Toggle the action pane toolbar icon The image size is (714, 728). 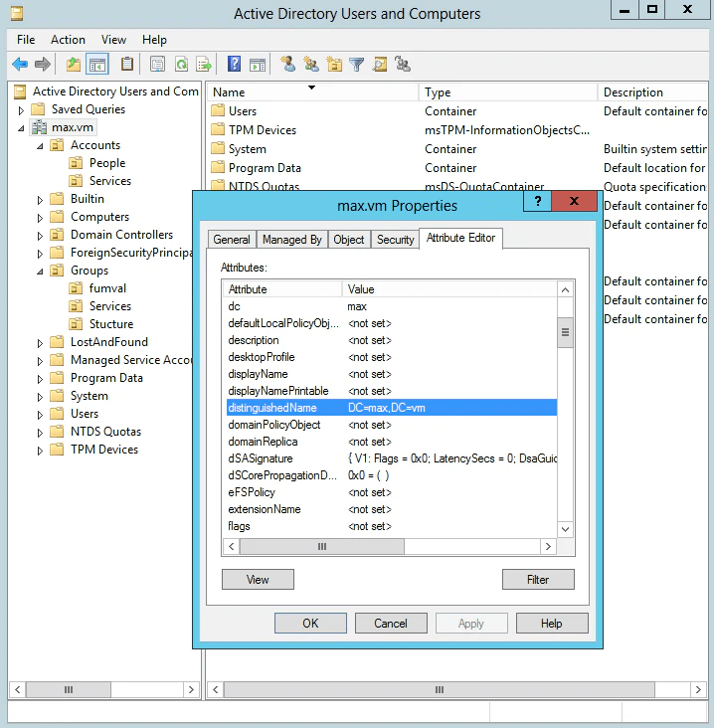(258, 64)
